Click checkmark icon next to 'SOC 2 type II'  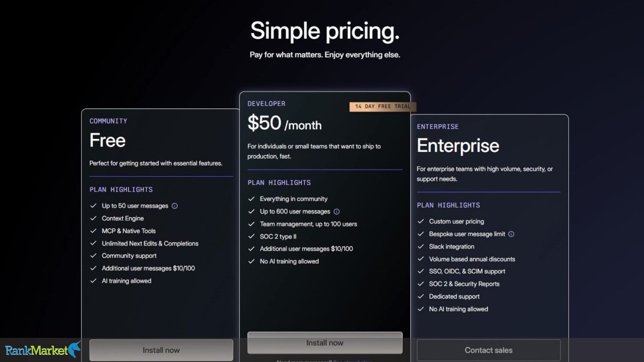pyautogui.click(x=251, y=237)
